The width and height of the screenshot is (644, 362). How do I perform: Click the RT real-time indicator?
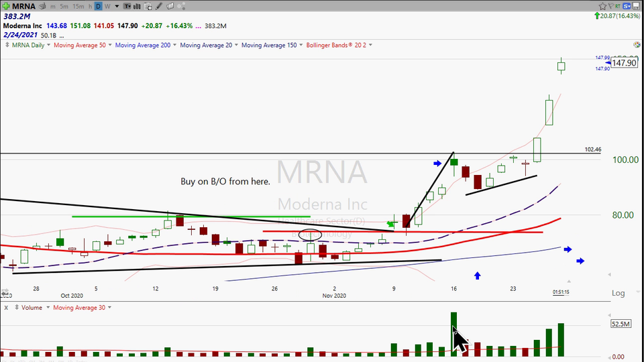(x=618, y=6)
